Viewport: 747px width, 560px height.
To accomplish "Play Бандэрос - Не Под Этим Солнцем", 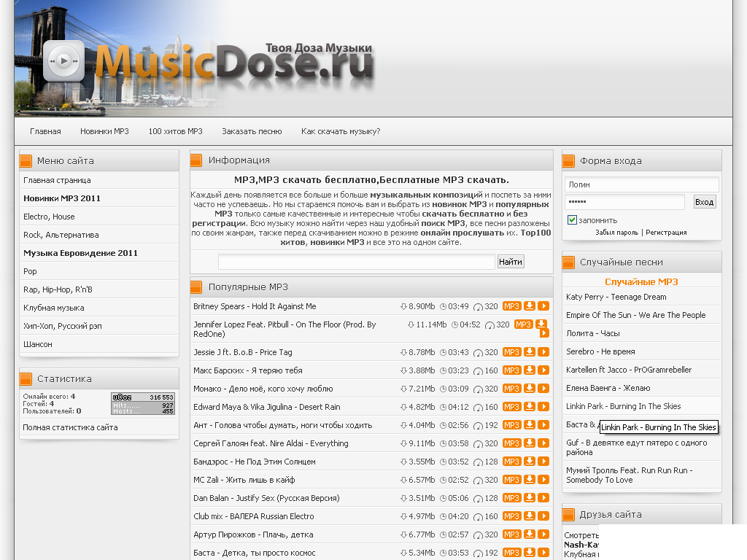I will (543, 462).
